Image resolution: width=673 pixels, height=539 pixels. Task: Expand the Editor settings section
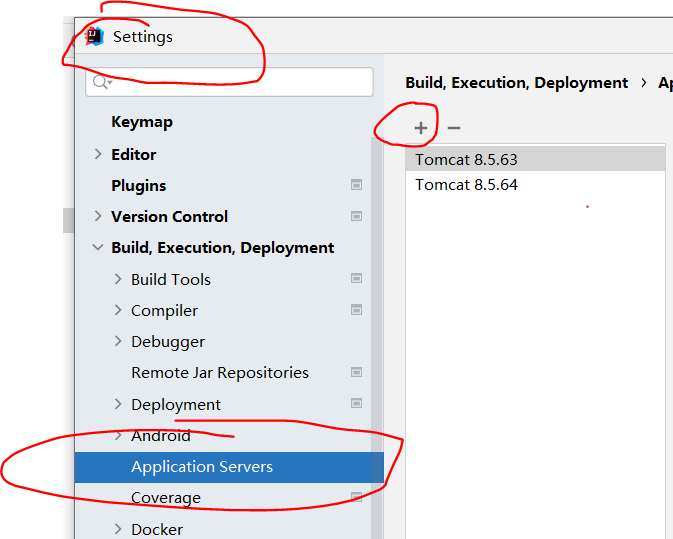click(x=97, y=154)
